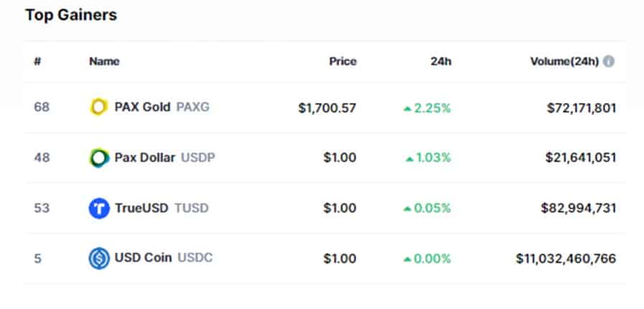Click the USD Coin logo icon
Image resolution: width=644 pixels, height=309 pixels.
pyautogui.click(x=99, y=259)
